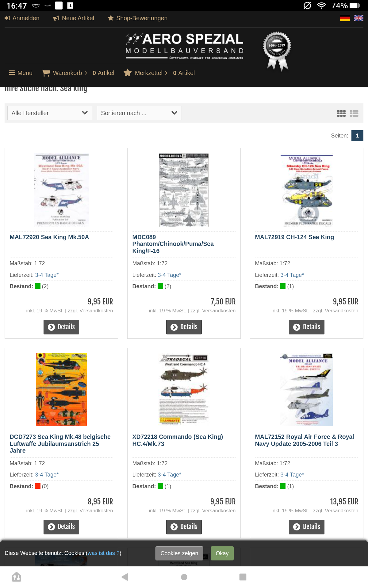
Task: Open the hamburger Menü
Action: click(x=21, y=73)
